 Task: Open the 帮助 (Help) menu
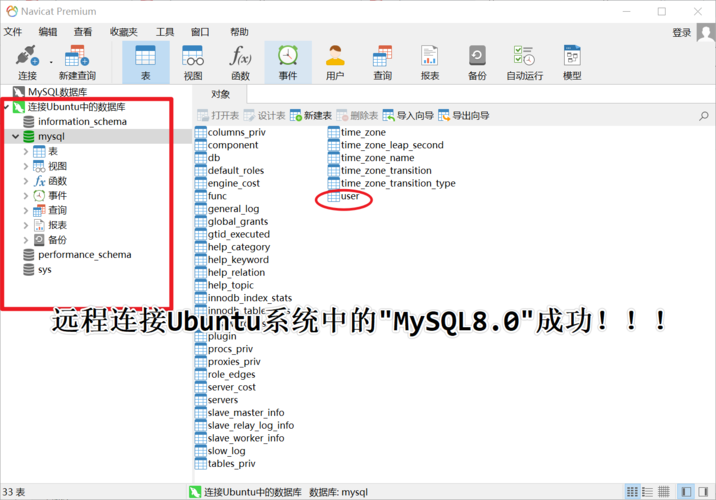coord(239,32)
